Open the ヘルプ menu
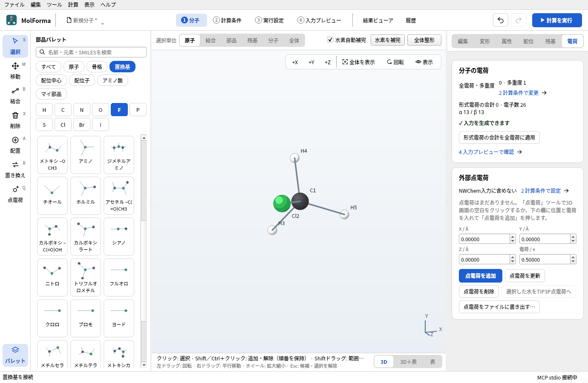 (x=108, y=5)
